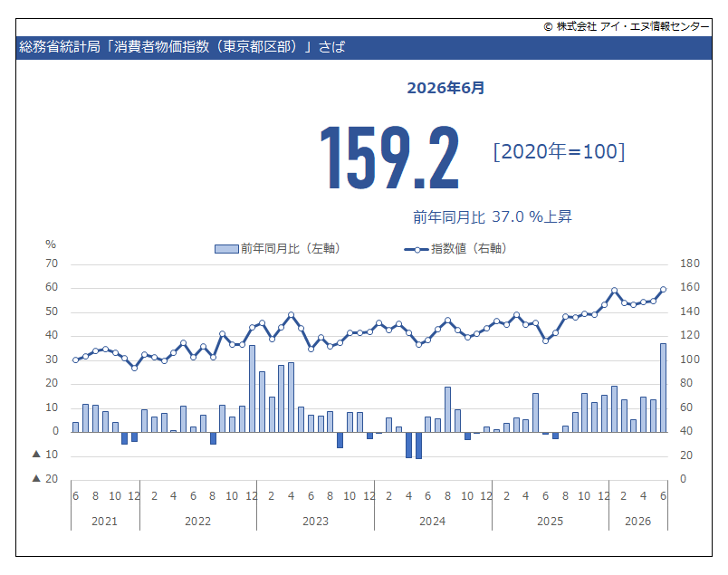Screen dimensions: 728x575
Task: Click the [2020年=100] base label
Action: (x=559, y=151)
